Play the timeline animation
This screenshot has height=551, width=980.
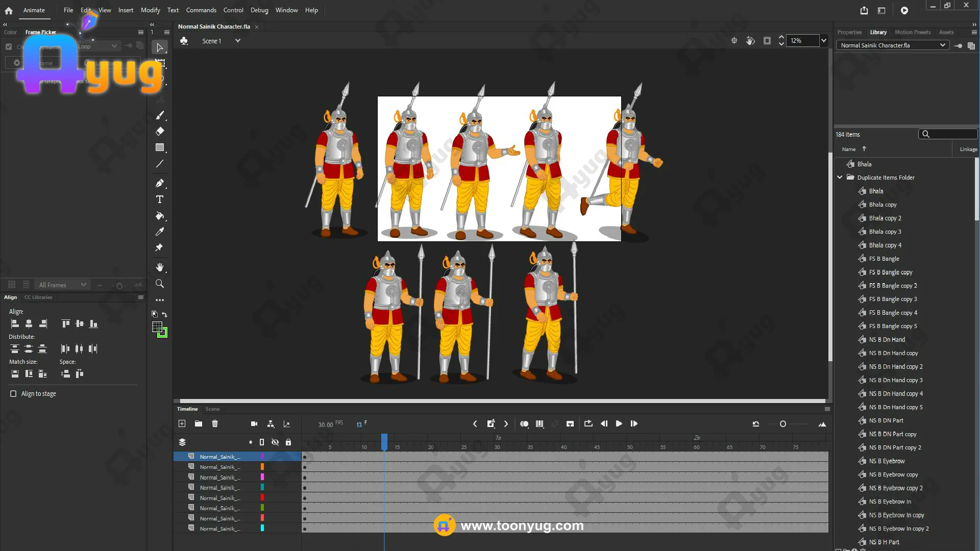tap(619, 423)
